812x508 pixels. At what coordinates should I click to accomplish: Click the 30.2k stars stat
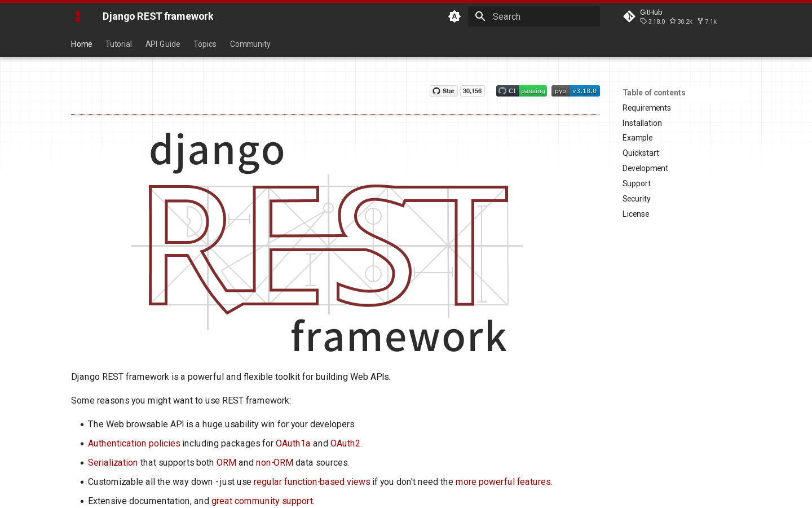click(x=681, y=21)
